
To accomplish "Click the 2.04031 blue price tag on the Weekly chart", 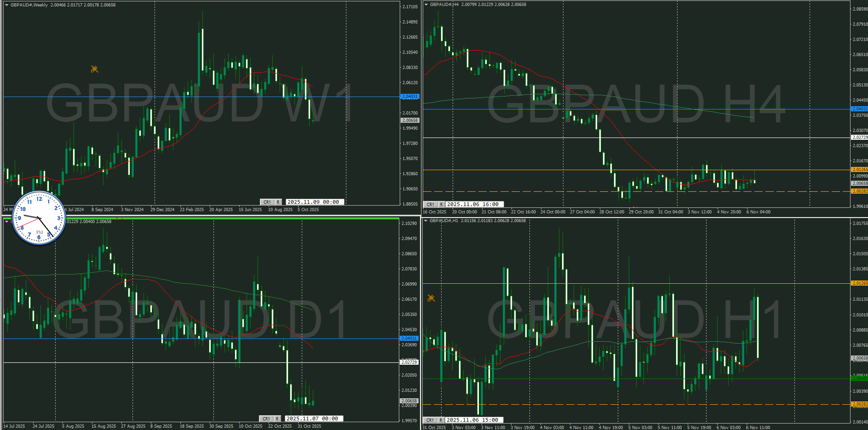I will pos(409,97).
